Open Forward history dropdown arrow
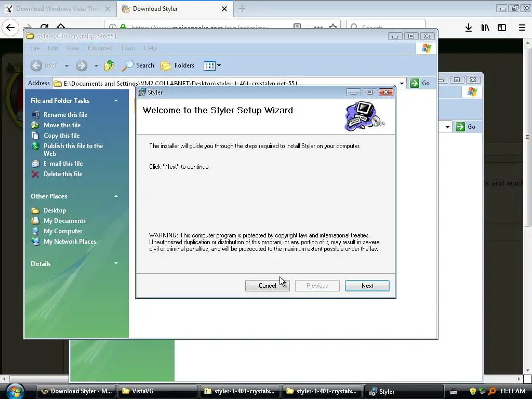The image size is (532, 399). point(96,65)
